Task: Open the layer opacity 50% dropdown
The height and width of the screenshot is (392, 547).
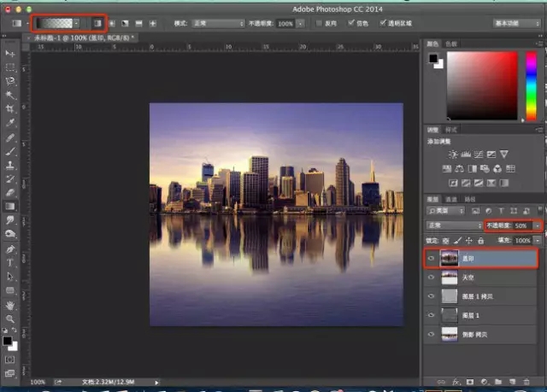Action: tap(537, 226)
